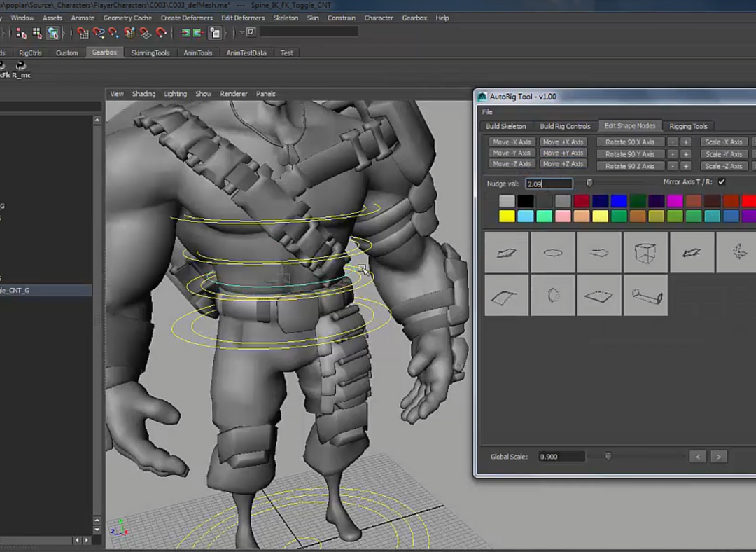This screenshot has height=552, width=756.
Task: Click the Move +X Axis button
Action: [562, 142]
